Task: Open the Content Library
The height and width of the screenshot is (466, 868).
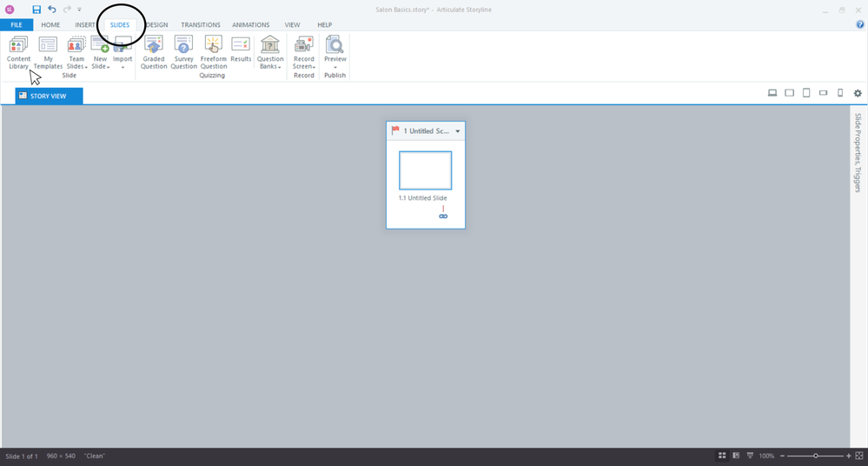Action: 18,53
